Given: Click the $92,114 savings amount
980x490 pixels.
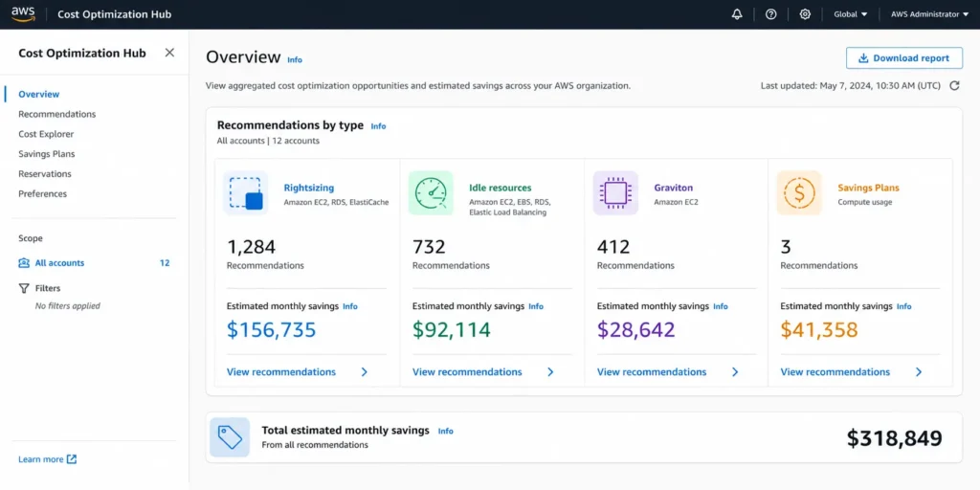Looking at the screenshot, I should pos(452,329).
